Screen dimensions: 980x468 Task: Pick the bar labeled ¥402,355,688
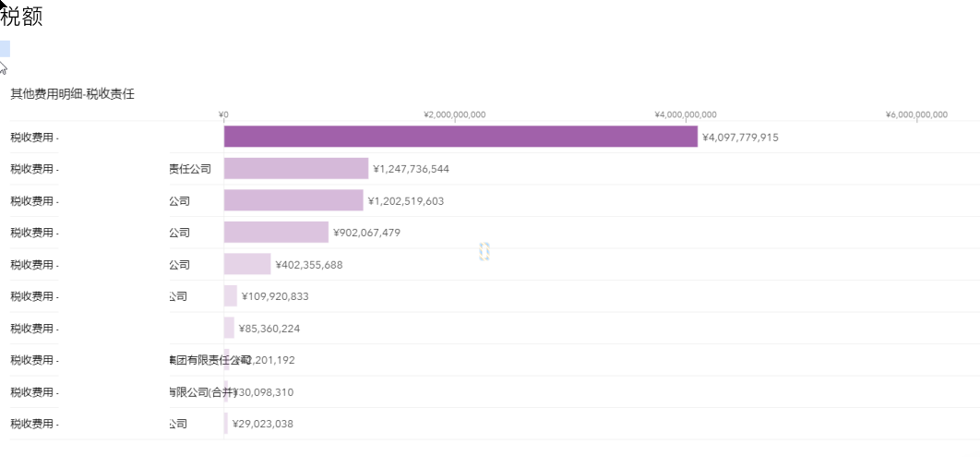coord(246,264)
